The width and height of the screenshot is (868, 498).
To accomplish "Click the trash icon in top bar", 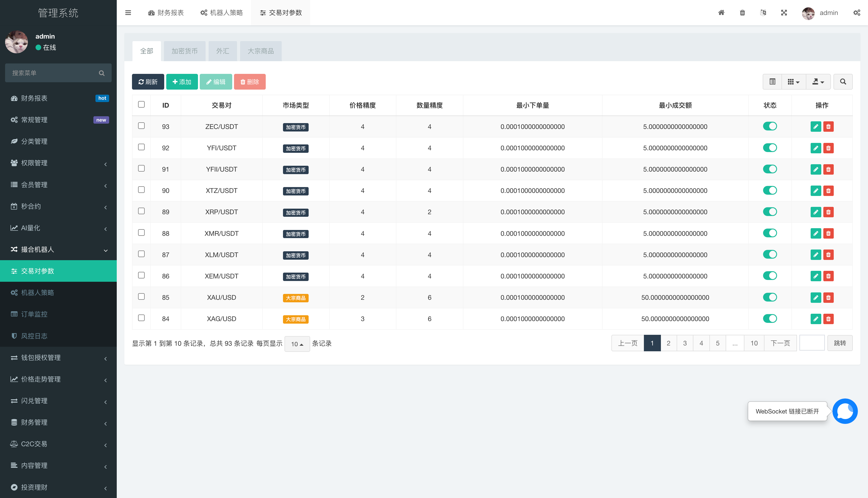I will 742,13.
